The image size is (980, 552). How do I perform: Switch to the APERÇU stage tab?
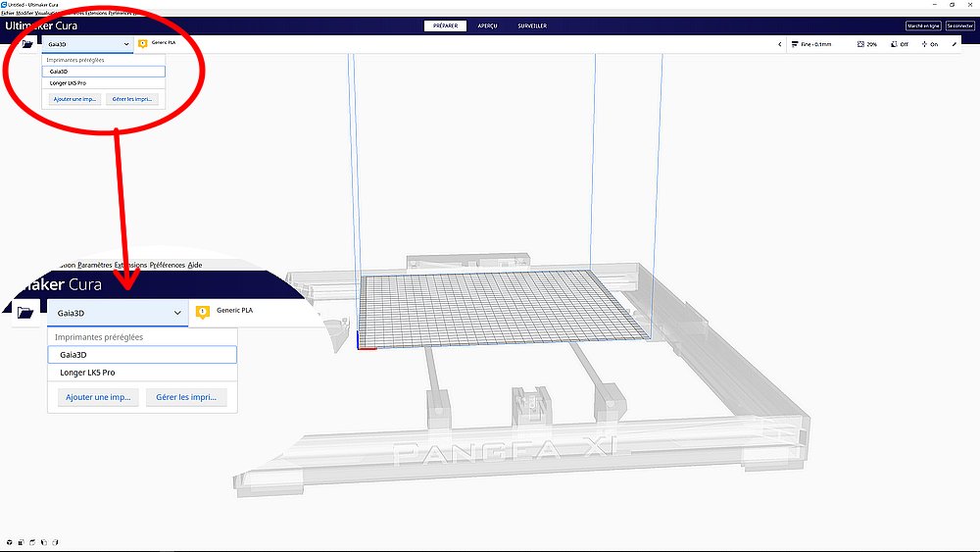(487, 25)
